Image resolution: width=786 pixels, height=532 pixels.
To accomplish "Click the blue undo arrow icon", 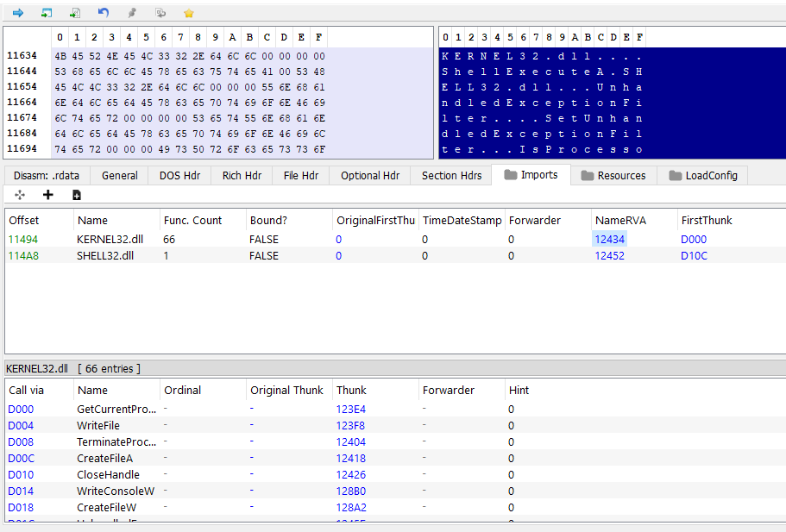I will click(104, 13).
